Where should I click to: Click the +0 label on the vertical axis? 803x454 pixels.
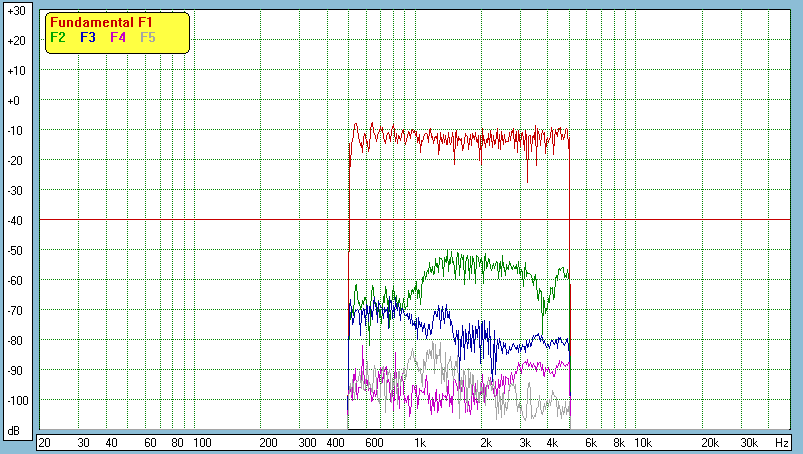tap(15, 101)
